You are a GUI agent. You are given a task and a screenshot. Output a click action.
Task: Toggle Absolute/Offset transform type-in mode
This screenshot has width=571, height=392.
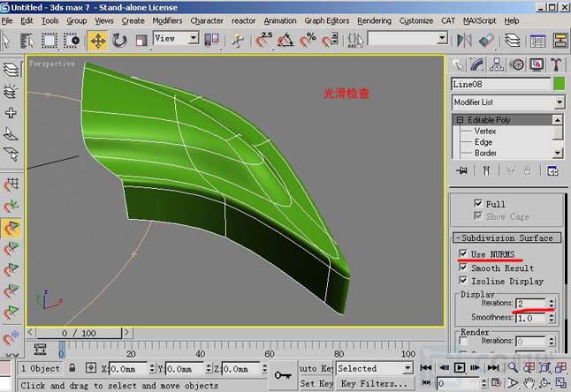(x=91, y=367)
